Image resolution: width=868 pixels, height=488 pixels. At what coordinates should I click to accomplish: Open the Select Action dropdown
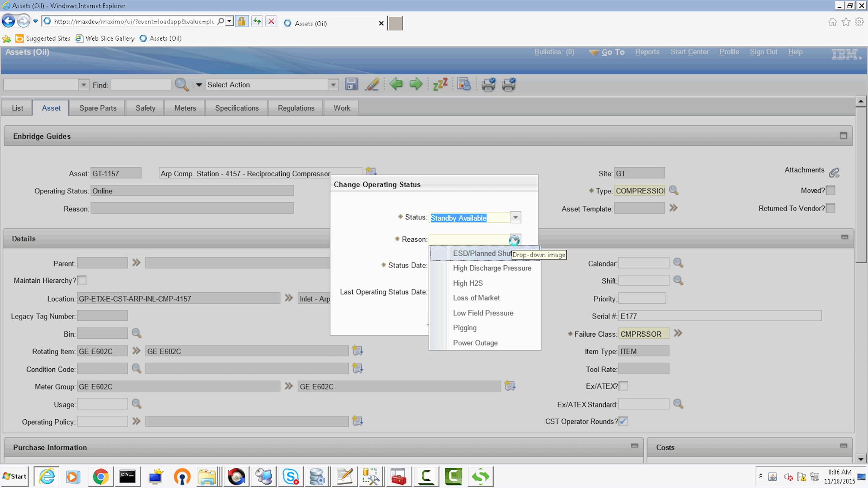(333, 85)
